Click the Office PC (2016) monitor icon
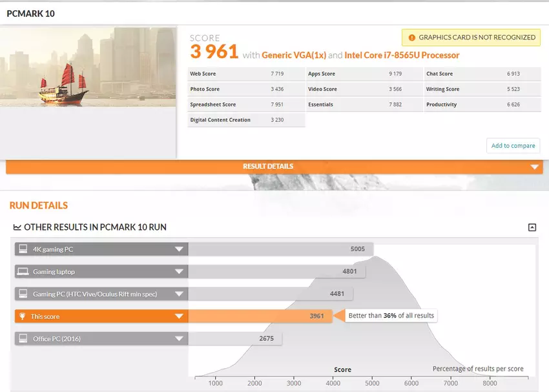Viewport: 549px width, 392px height. pyautogui.click(x=23, y=338)
